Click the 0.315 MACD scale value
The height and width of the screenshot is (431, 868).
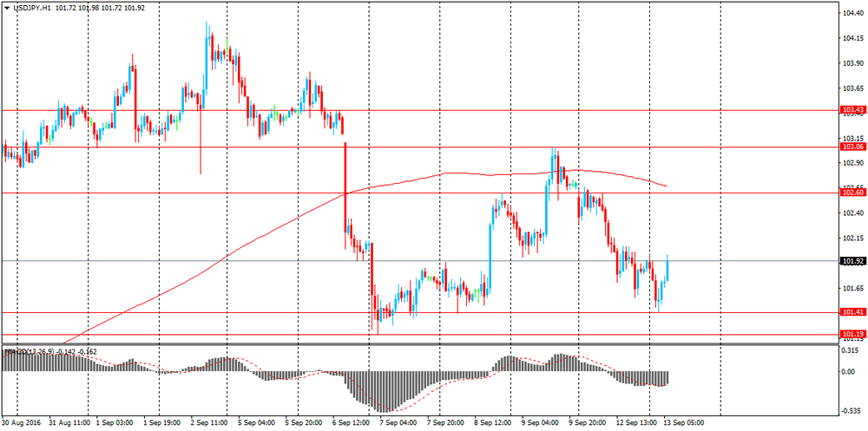(852, 350)
